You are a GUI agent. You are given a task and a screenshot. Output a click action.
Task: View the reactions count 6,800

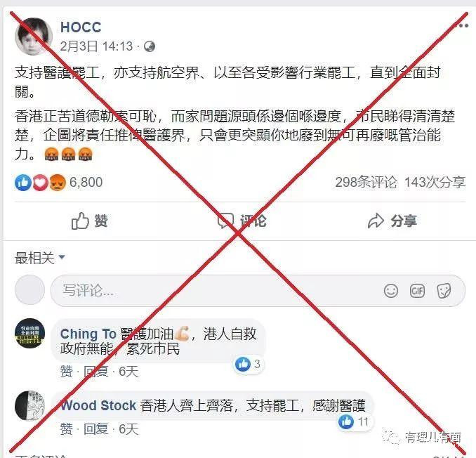click(x=86, y=182)
